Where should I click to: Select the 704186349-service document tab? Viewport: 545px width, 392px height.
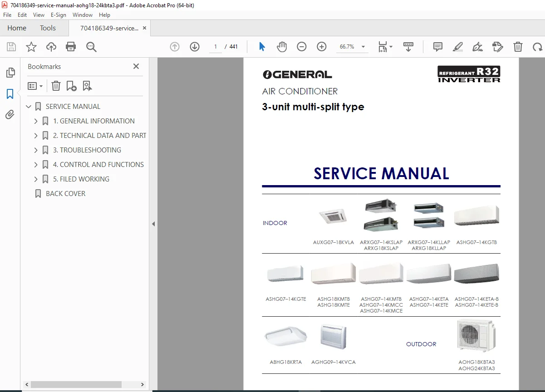[x=109, y=28]
